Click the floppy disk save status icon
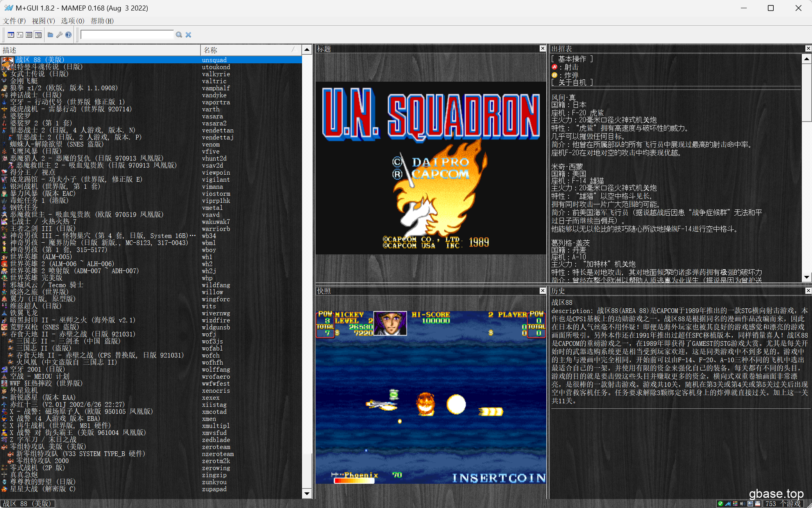812x508 pixels. [758, 504]
